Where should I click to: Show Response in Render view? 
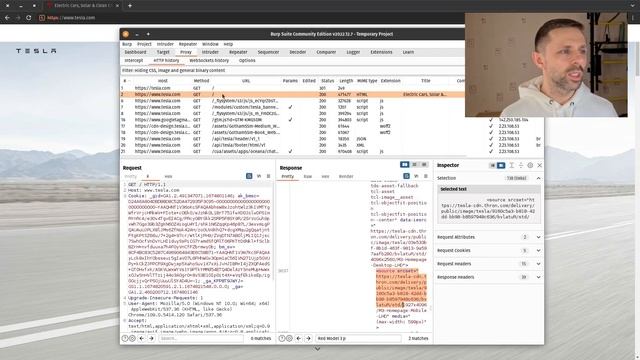point(346,176)
